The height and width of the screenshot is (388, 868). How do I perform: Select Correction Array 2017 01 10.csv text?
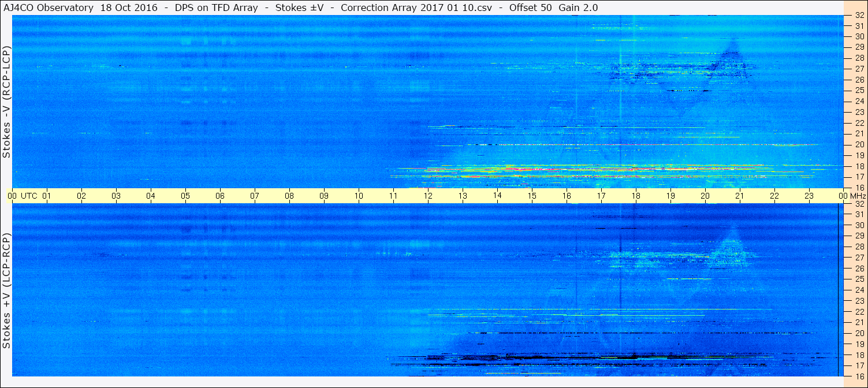[416, 8]
